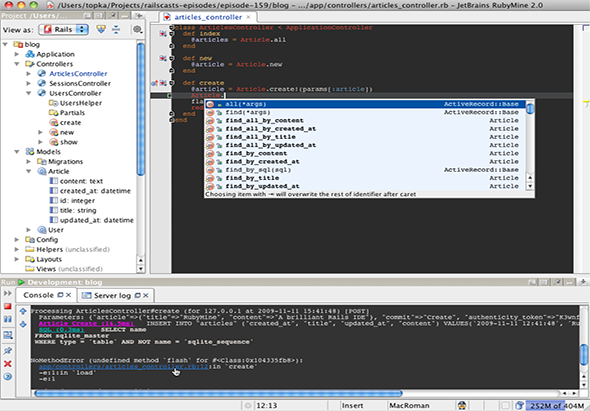The width and height of the screenshot is (590, 411).
Task: Click MacRoman encoding in status bar
Action: pyautogui.click(x=409, y=406)
